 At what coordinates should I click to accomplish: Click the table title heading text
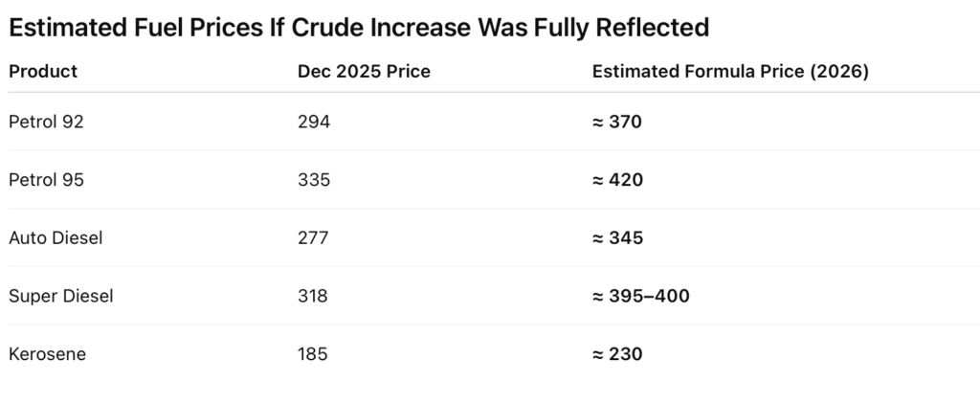click(x=358, y=28)
